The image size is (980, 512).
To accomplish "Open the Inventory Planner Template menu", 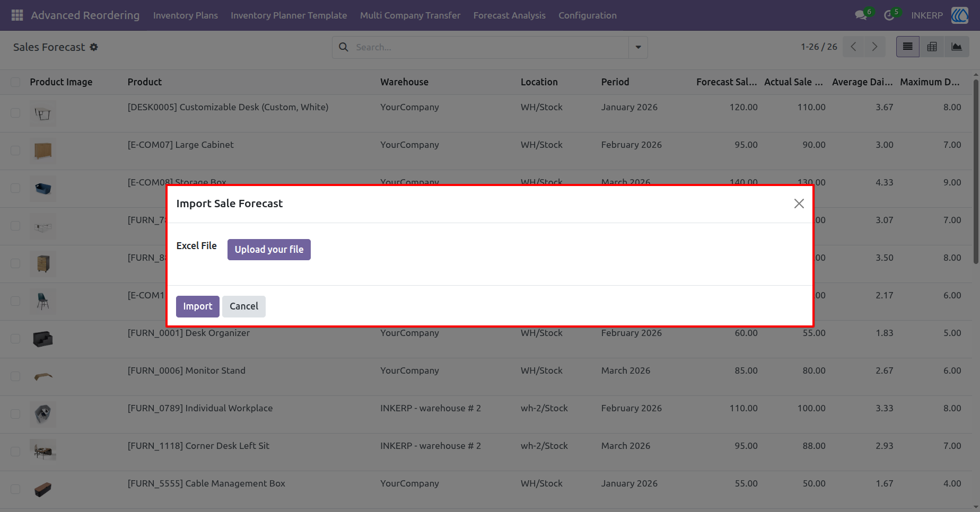I will pos(289,15).
